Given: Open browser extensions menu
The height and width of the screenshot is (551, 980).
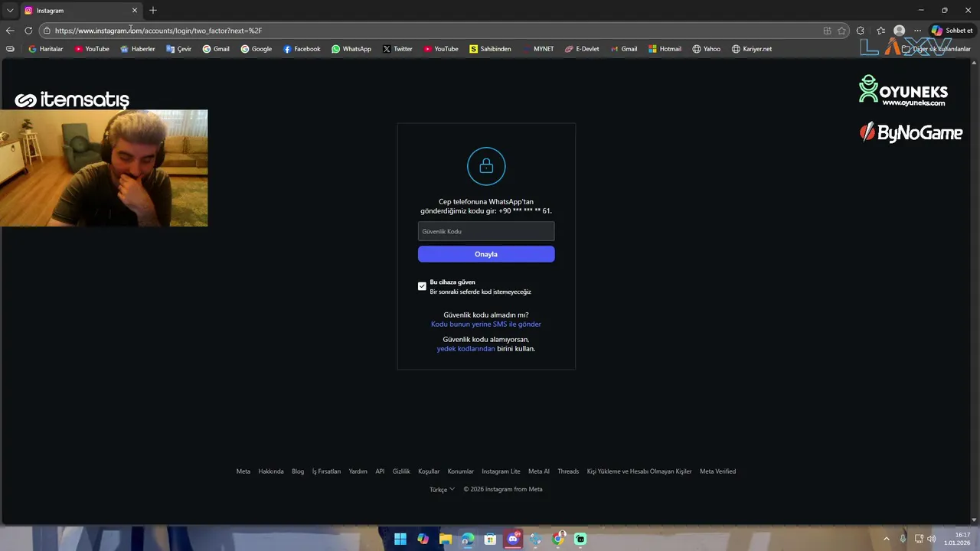Looking at the screenshot, I should [x=861, y=31].
